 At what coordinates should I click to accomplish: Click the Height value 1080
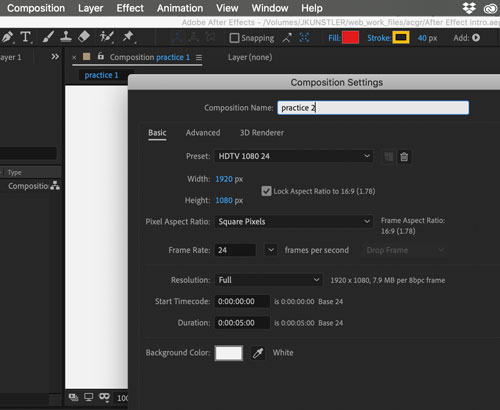coord(224,200)
